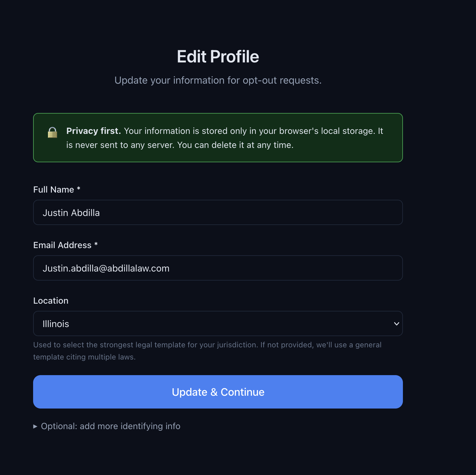
Task: Click the 'Optional: add more identifying info' link
Action: [111, 426]
